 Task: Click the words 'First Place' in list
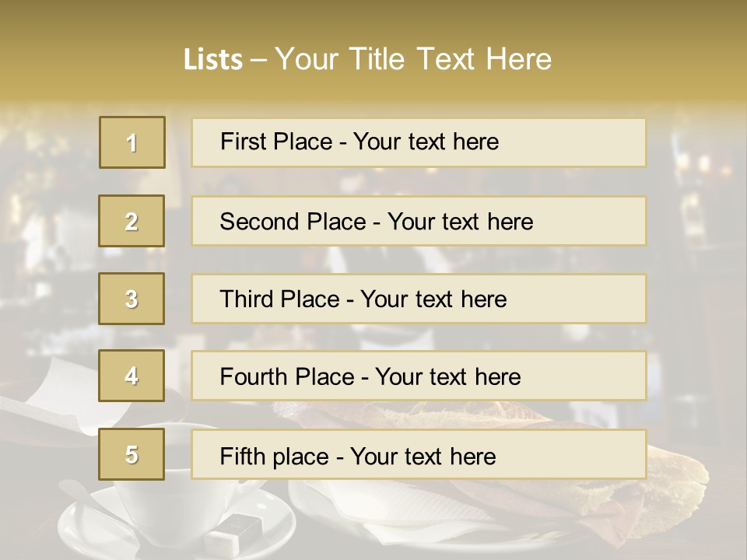[276, 142]
